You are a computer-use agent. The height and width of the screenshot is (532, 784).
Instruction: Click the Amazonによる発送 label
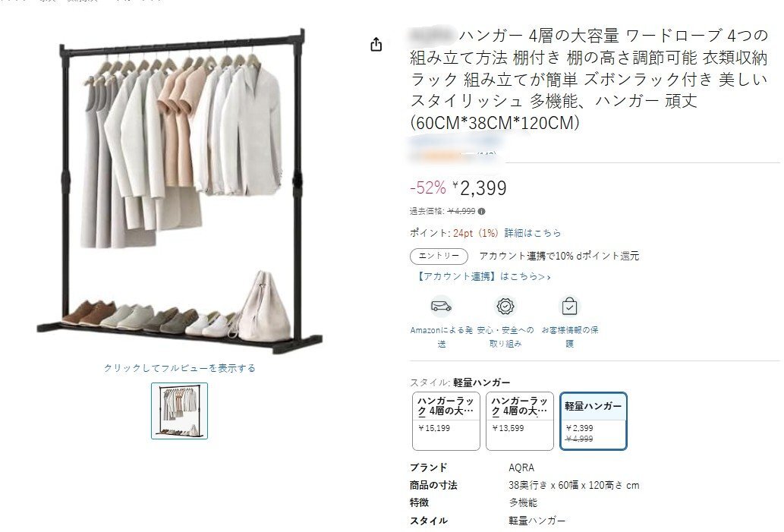(x=441, y=337)
